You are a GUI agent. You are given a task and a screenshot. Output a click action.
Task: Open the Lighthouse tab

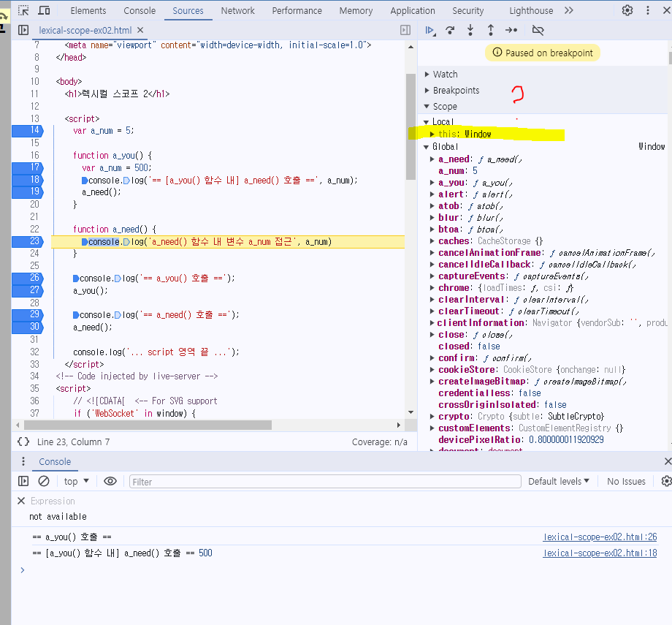click(531, 11)
